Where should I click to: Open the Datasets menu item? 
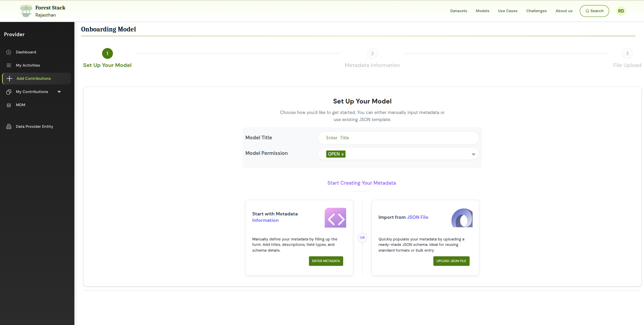coord(458,11)
